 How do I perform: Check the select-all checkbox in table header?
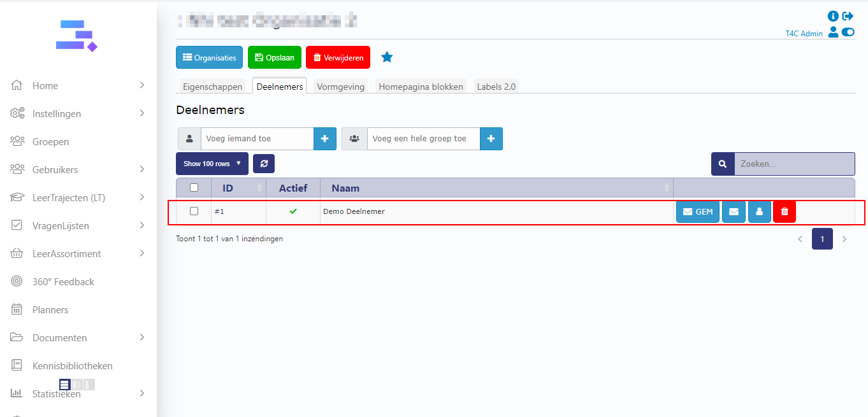194,188
